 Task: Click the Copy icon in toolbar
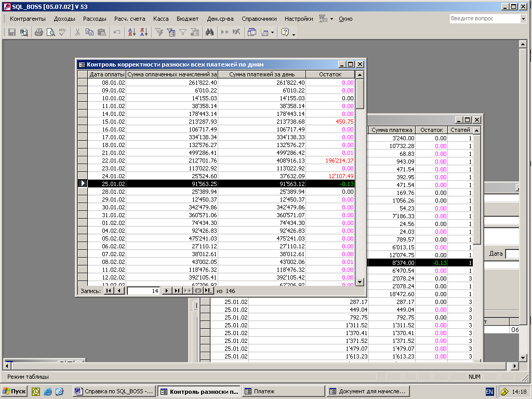89,32
